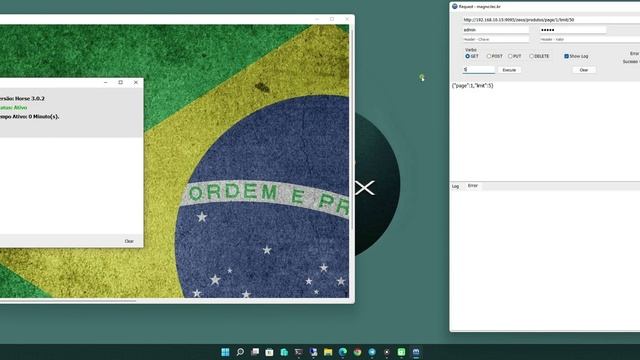
Task: Click Clear button in the Horse server window
Action: (129, 241)
